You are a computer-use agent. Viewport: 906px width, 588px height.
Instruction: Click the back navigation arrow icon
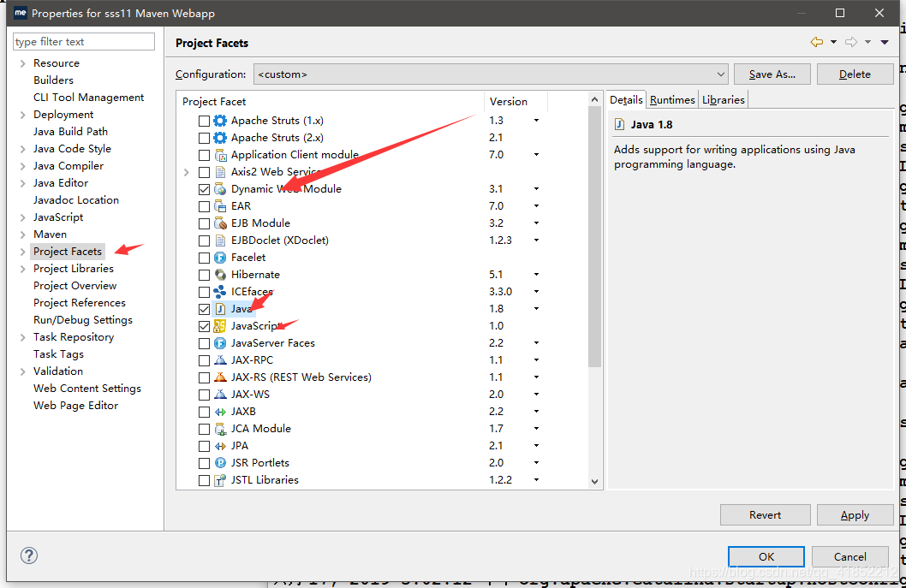817,42
